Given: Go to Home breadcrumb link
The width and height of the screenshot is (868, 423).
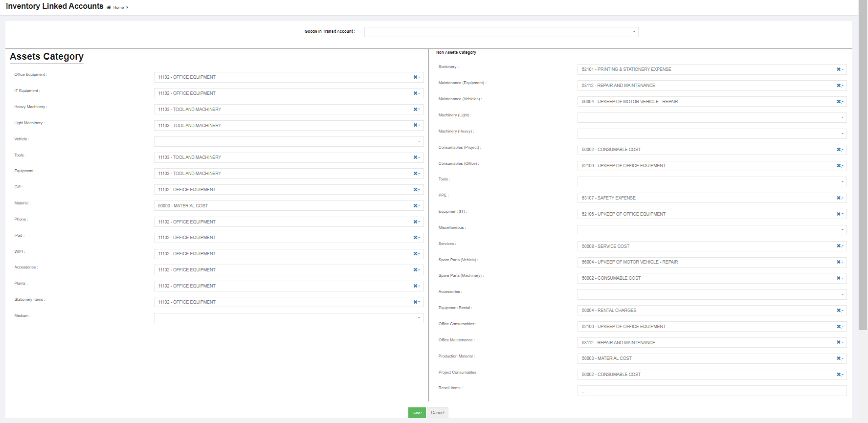Looking at the screenshot, I should point(119,7).
